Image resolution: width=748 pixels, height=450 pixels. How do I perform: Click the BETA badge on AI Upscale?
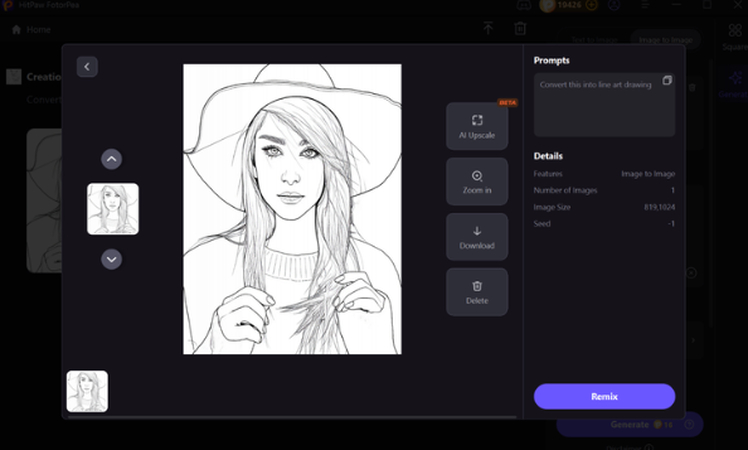(x=507, y=103)
